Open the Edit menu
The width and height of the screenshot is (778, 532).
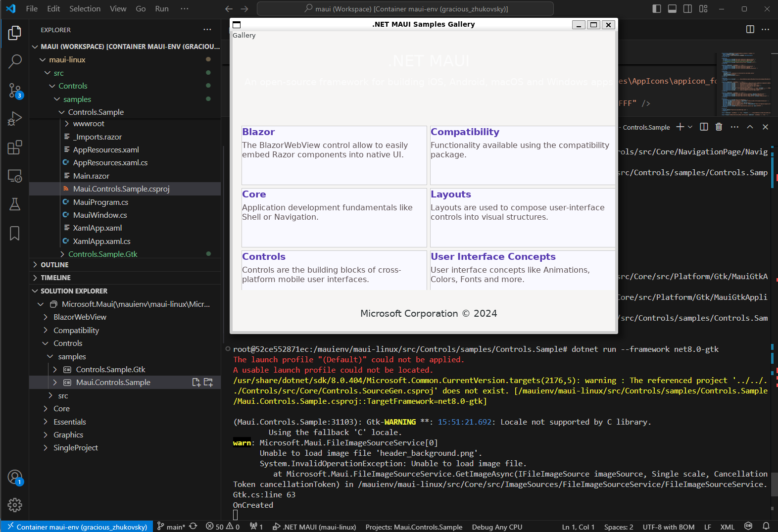click(x=53, y=9)
